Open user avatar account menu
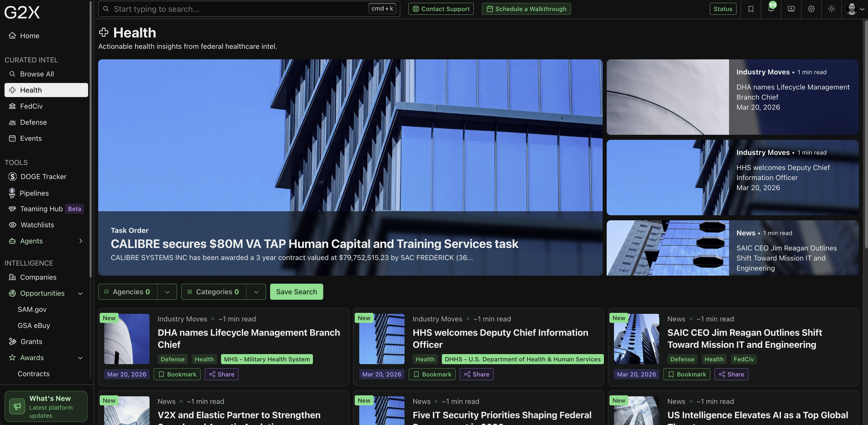 click(x=855, y=9)
